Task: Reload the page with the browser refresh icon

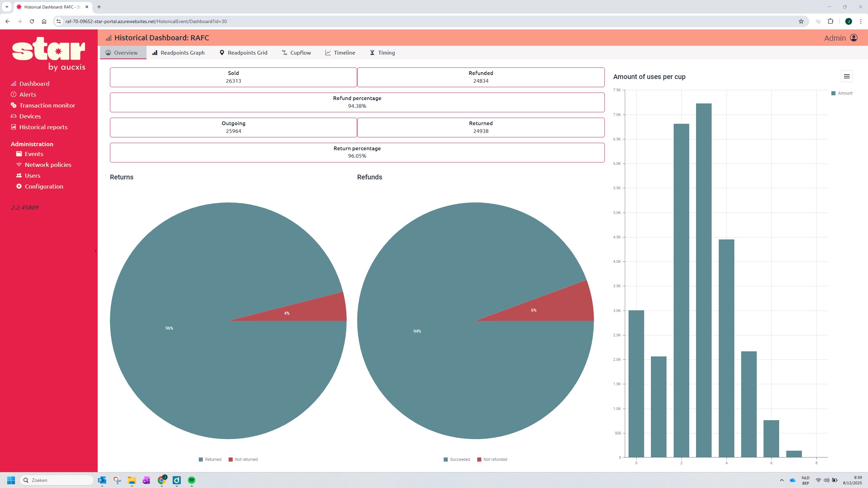Action: [32, 21]
